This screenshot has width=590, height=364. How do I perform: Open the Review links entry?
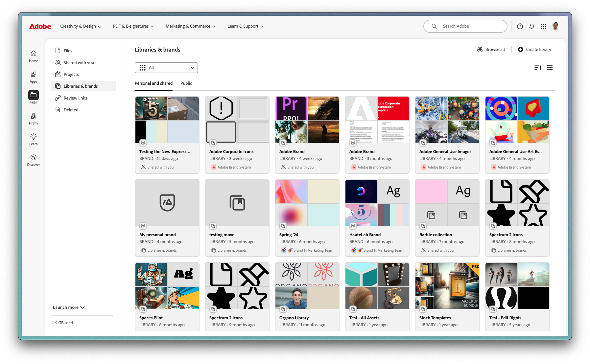pos(83,98)
